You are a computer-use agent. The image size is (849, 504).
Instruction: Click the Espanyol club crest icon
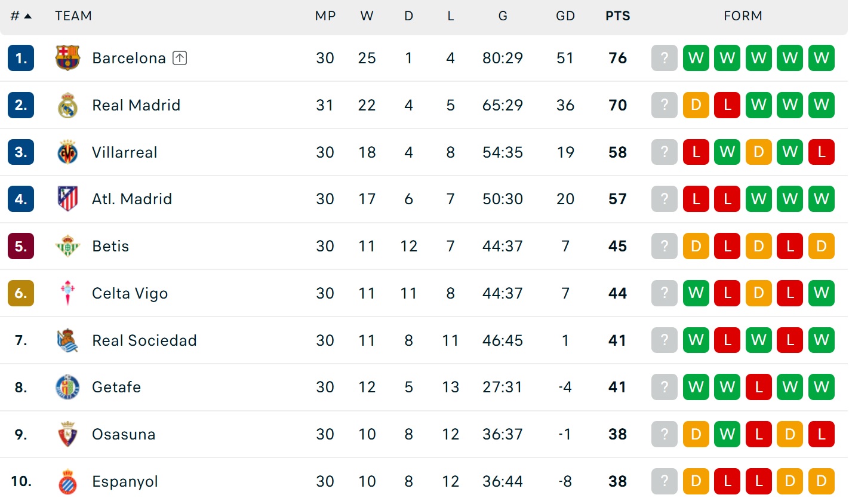click(67, 481)
